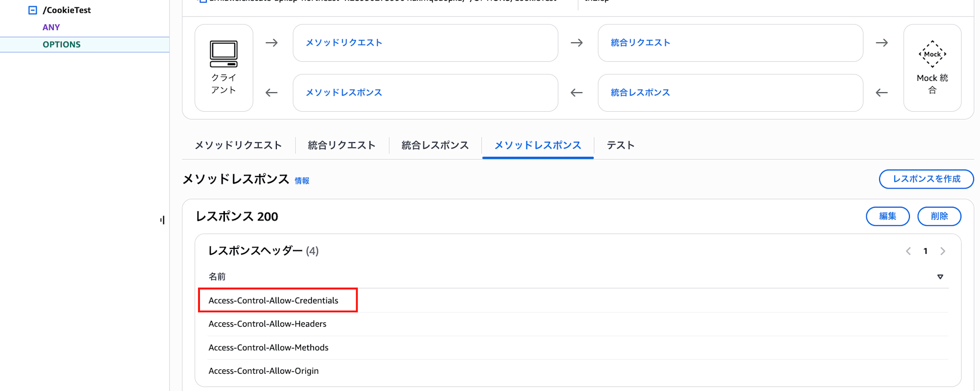Open the /CookieTest resource
The width and height of the screenshot is (980, 391).
pos(67,10)
